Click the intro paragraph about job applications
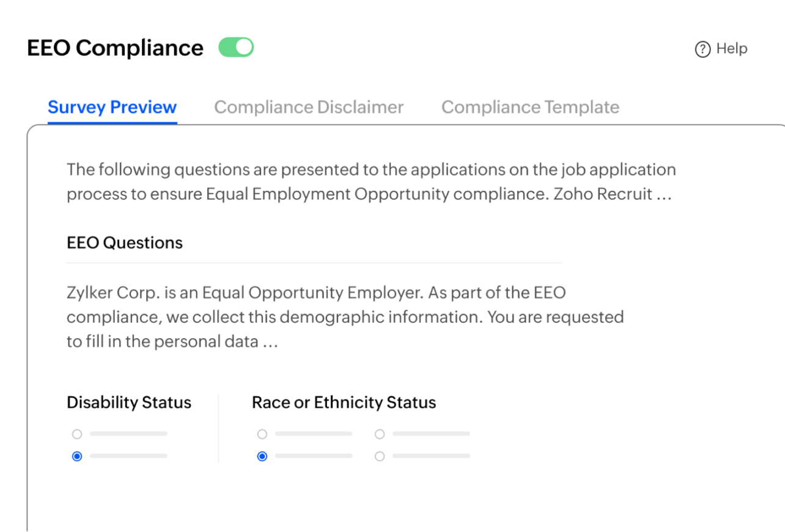The height and width of the screenshot is (532, 785). point(370,182)
